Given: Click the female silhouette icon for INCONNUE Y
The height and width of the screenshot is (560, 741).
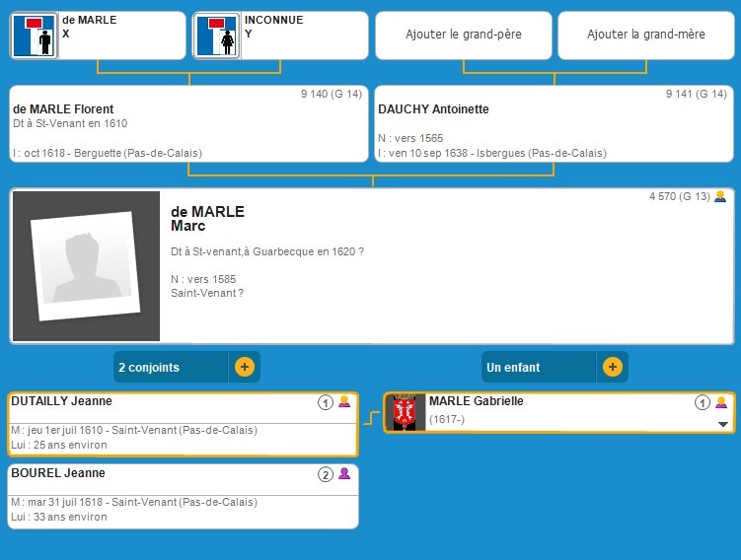Looking at the screenshot, I should tap(217, 35).
